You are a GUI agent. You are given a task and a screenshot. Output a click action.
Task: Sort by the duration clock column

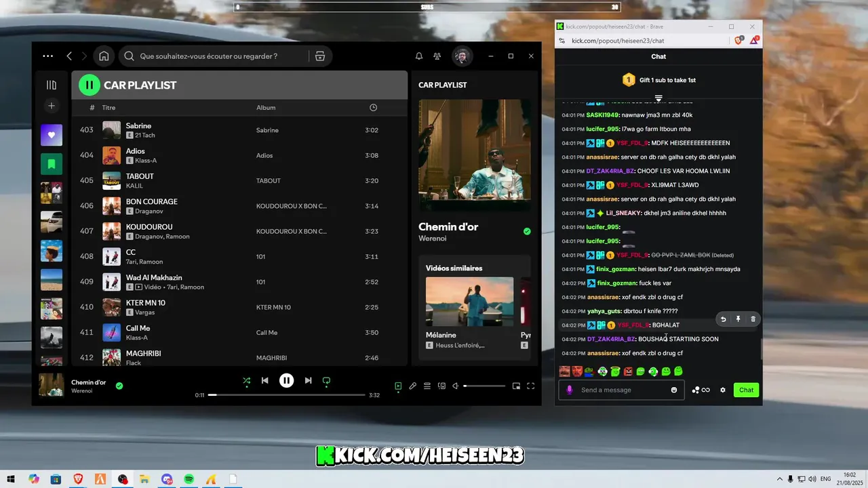[x=374, y=108]
